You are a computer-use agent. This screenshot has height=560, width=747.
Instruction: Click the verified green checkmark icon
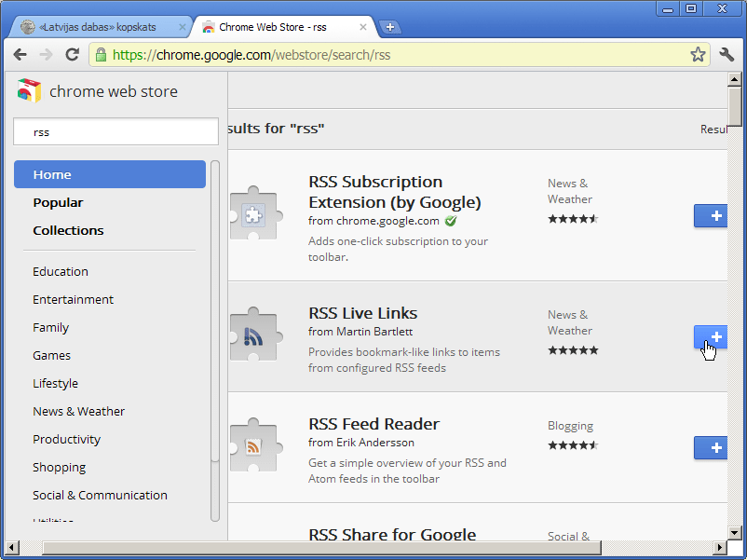click(x=451, y=221)
